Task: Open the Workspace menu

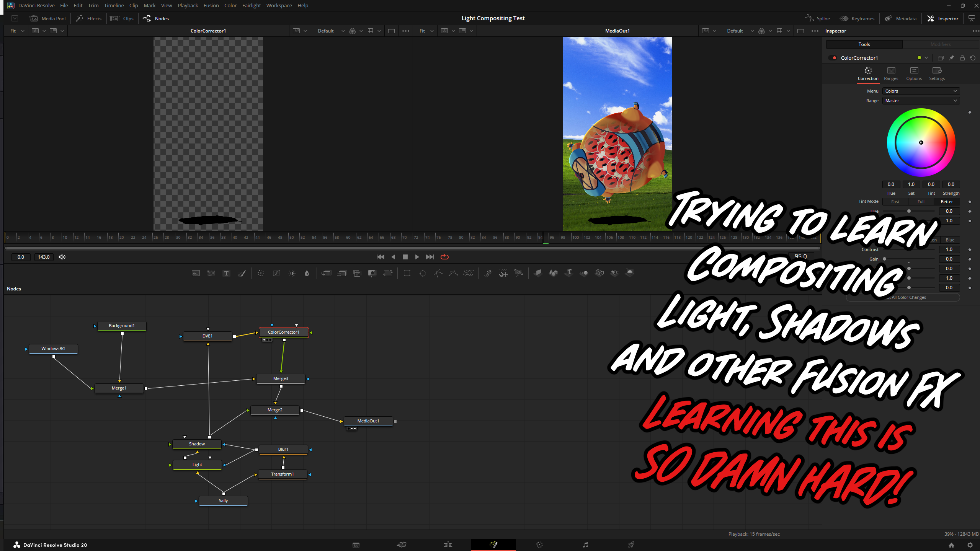Action: [279, 5]
